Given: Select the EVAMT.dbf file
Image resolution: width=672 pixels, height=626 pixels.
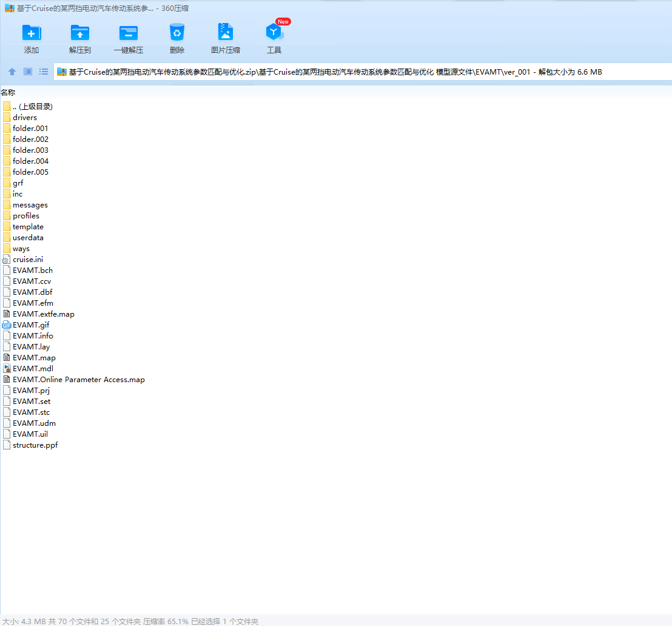Looking at the screenshot, I should tap(28, 292).
